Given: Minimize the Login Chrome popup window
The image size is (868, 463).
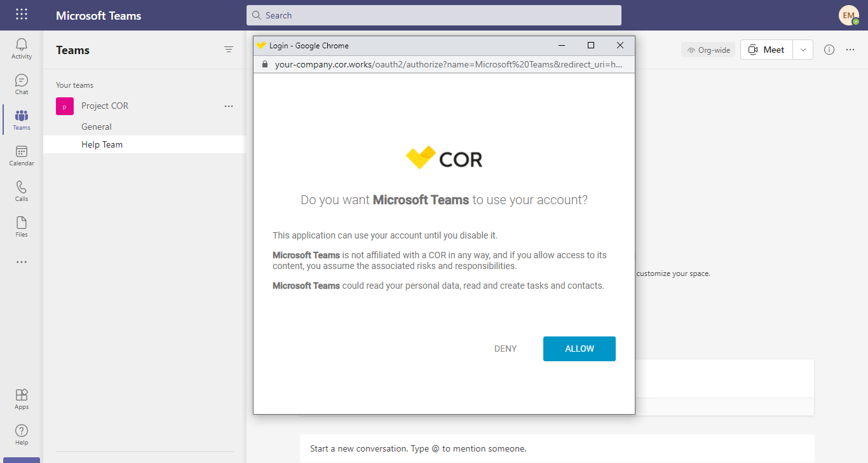Looking at the screenshot, I should pyautogui.click(x=562, y=45).
